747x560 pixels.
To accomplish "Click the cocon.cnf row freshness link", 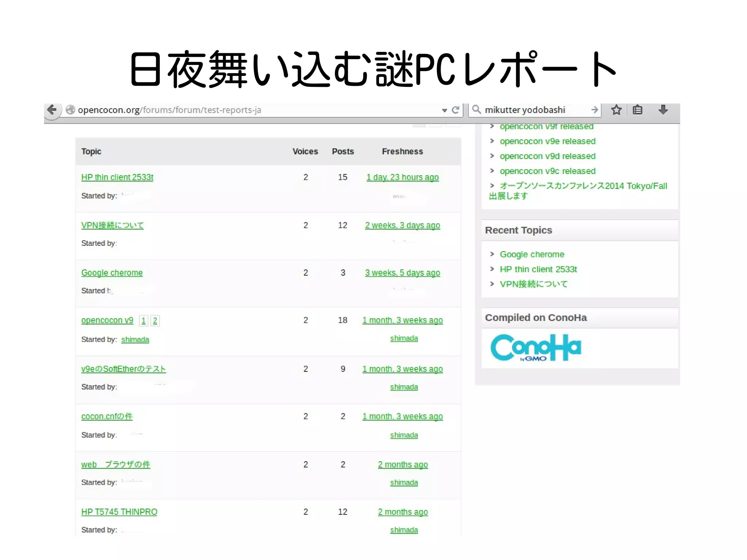I will coord(403,417).
